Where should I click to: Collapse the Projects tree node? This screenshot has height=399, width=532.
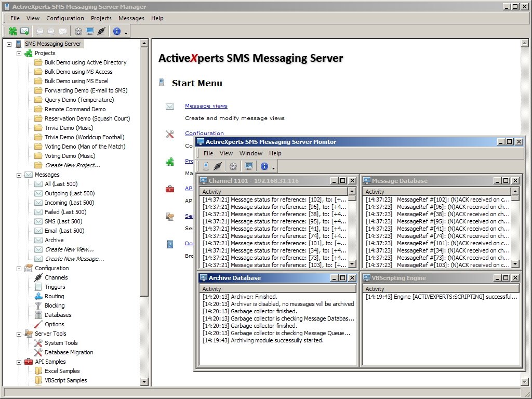point(19,53)
